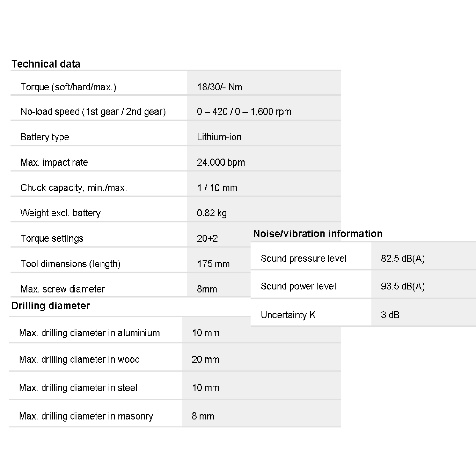Select the "Lithium-ion" battery type value

[219, 137]
